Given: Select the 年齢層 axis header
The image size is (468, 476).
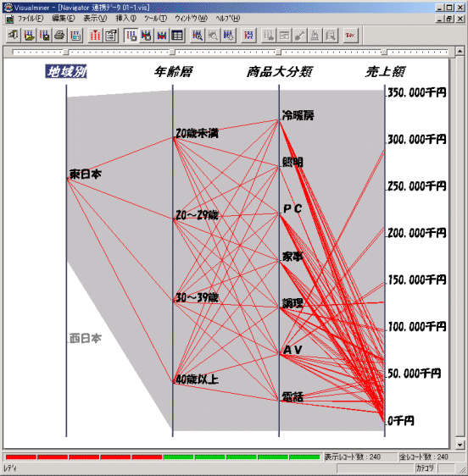Looking at the screenshot, I should point(173,72).
